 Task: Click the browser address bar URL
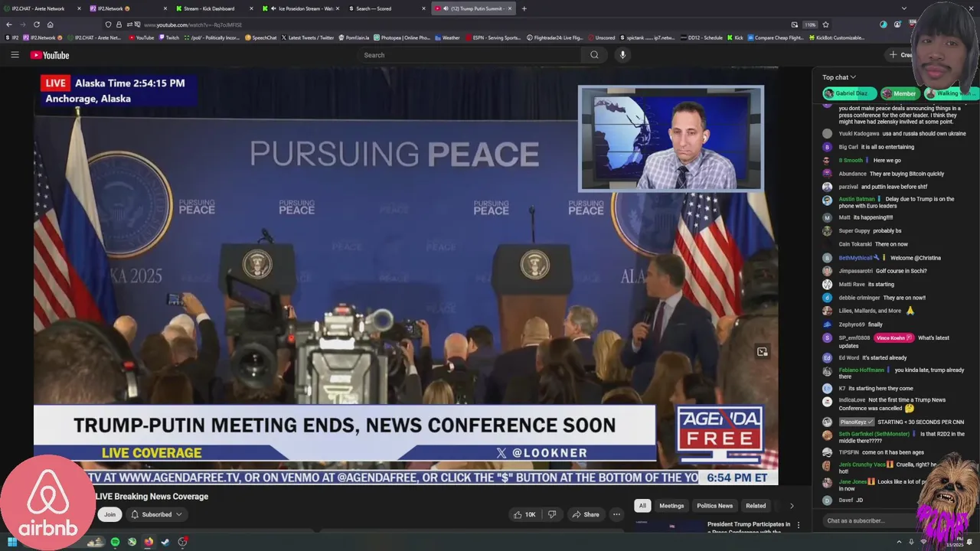tap(193, 24)
